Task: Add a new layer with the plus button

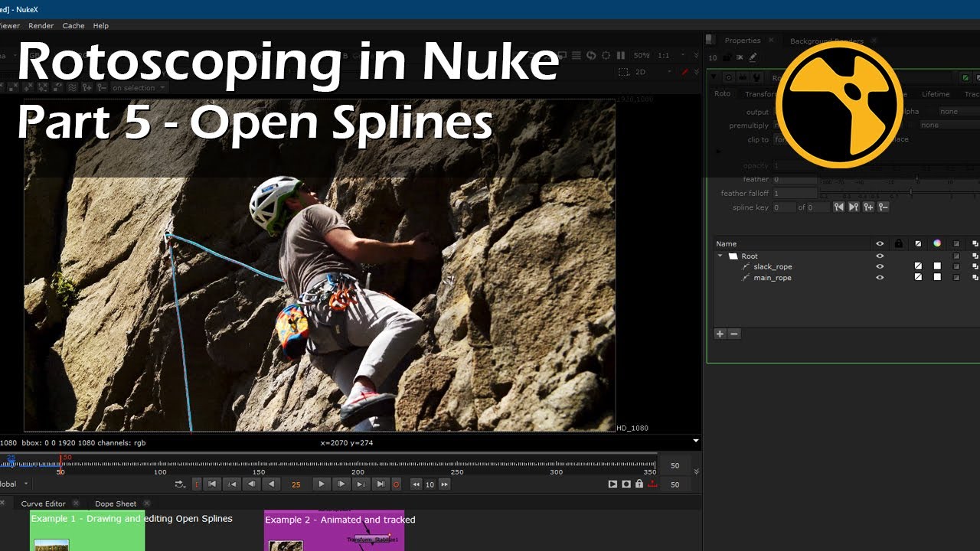Action: (x=720, y=334)
